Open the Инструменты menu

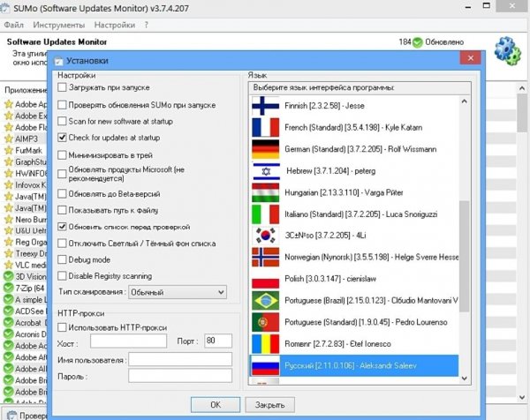59,25
